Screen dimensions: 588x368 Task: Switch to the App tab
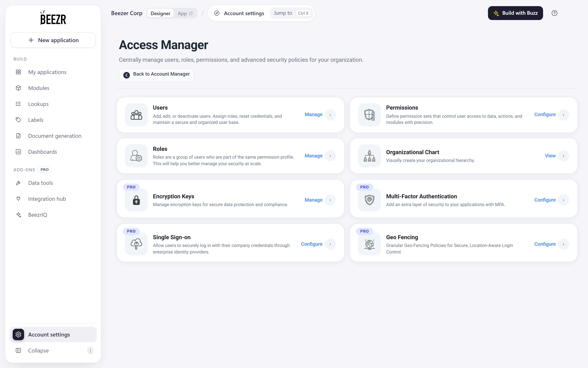[185, 13]
